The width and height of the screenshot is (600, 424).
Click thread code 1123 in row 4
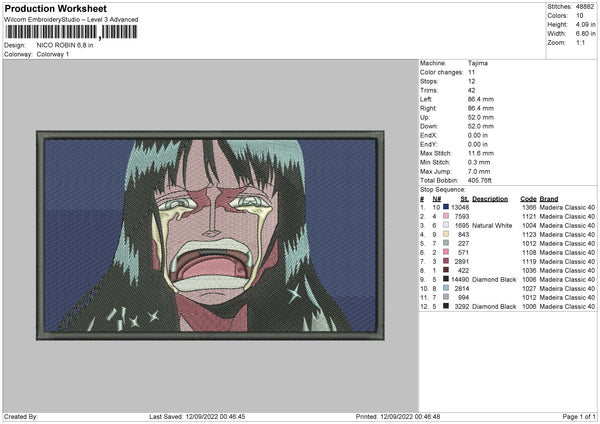[x=529, y=235]
